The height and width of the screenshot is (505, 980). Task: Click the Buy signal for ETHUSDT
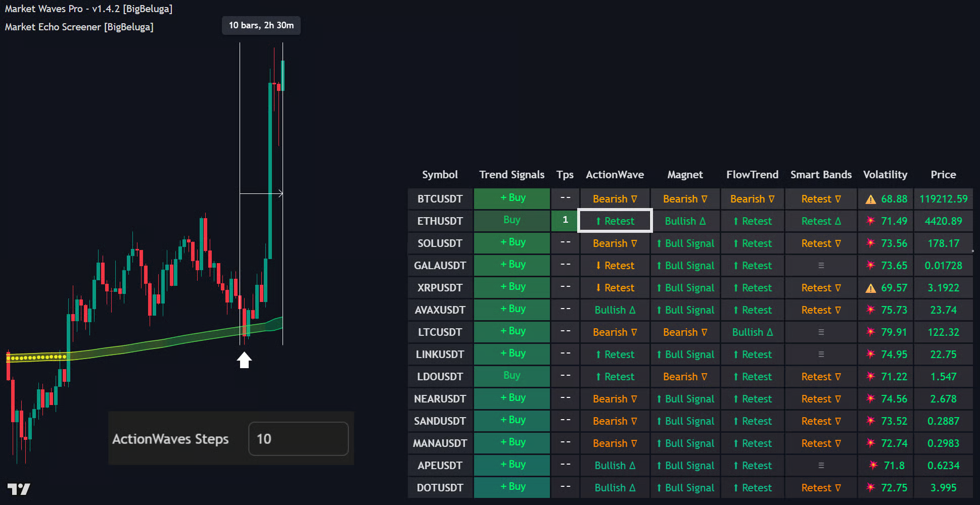click(512, 220)
